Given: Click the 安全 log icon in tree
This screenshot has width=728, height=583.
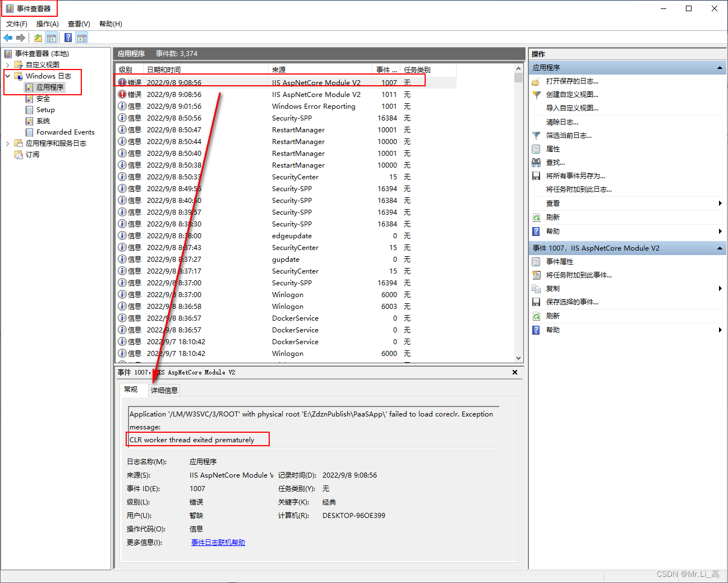Looking at the screenshot, I should tap(29, 99).
